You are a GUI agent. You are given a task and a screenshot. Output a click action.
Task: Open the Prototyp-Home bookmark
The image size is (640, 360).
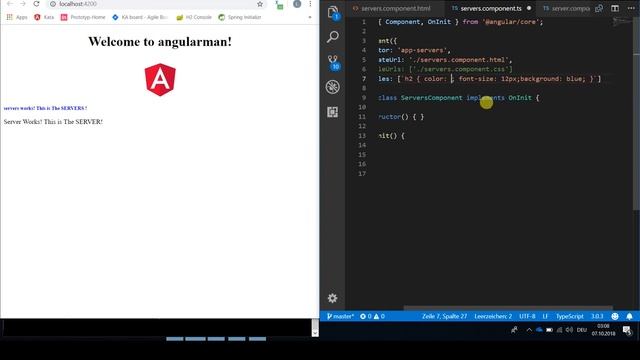(83, 17)
